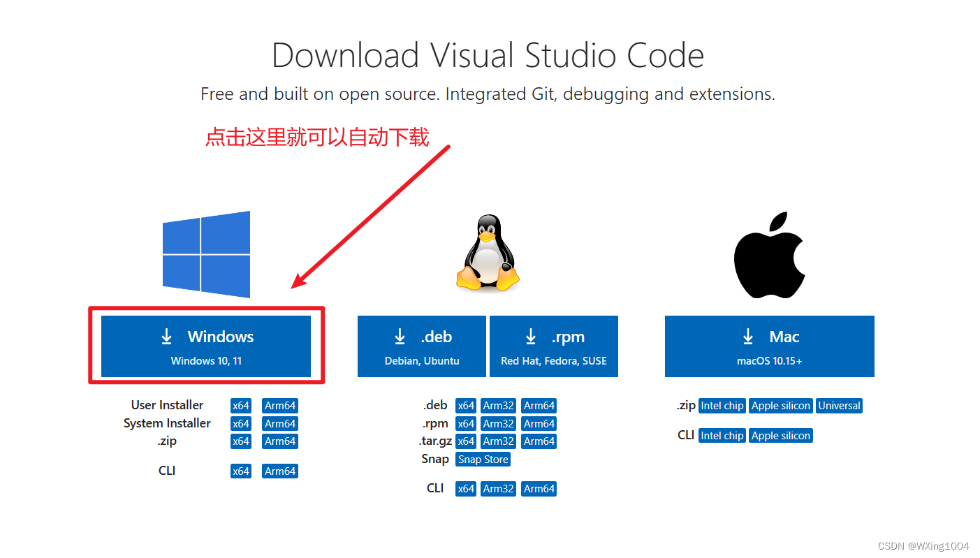The height and width of the screenshot is (558, 980).
Task: Click the download arrow on the Windows button
Action: pos(166,336)
